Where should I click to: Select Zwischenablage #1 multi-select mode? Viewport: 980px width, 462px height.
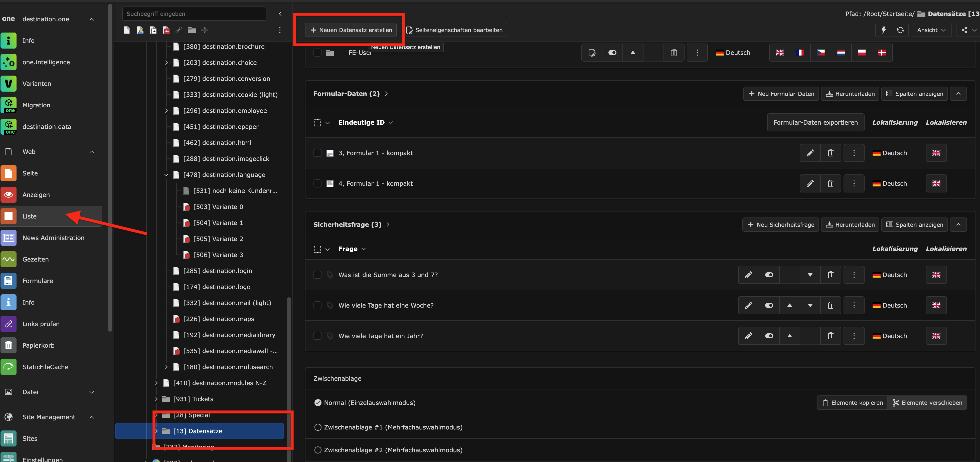coord(318,427)
